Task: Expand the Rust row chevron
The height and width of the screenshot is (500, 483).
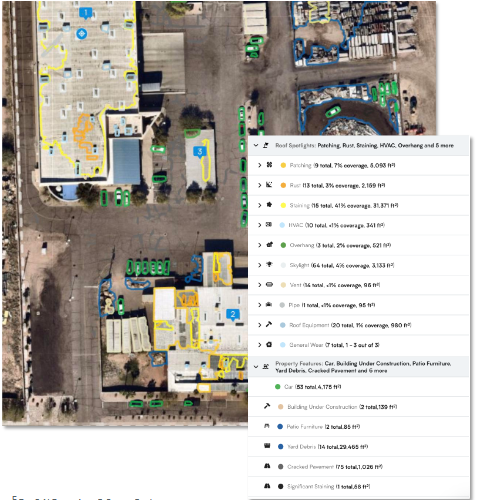Action: coord(260,185)
